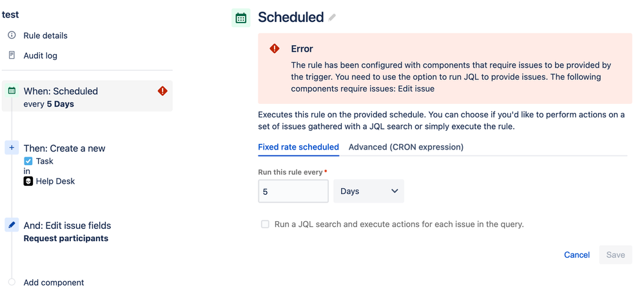The width and height of the screenshot is (644, 305).
Task: Select the plus icon for Create a new
Action: (x=12, y=148)
